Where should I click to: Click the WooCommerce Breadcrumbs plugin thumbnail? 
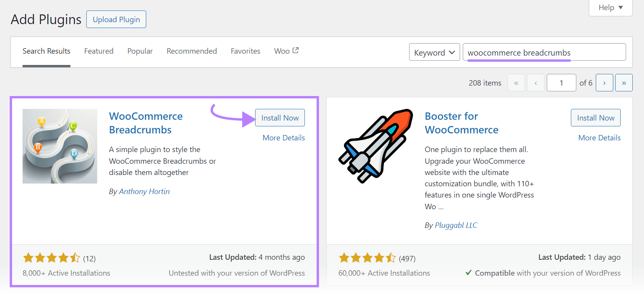coord(60,146)
